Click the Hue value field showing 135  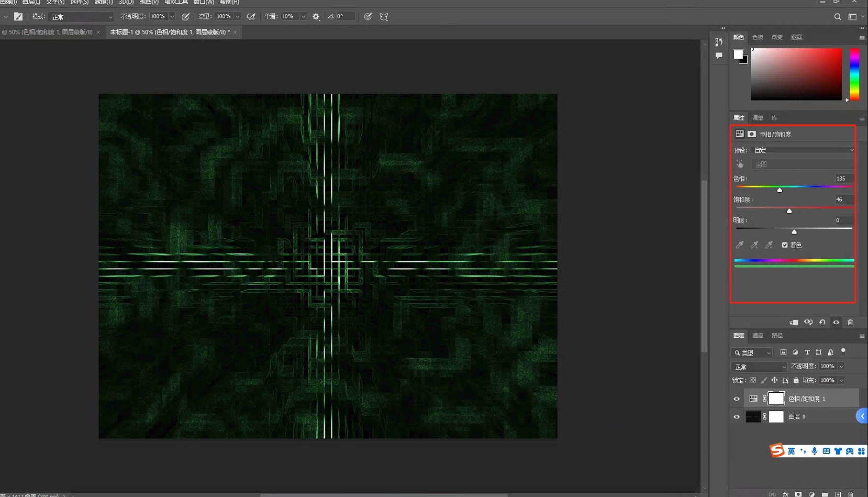click(844, 179)
